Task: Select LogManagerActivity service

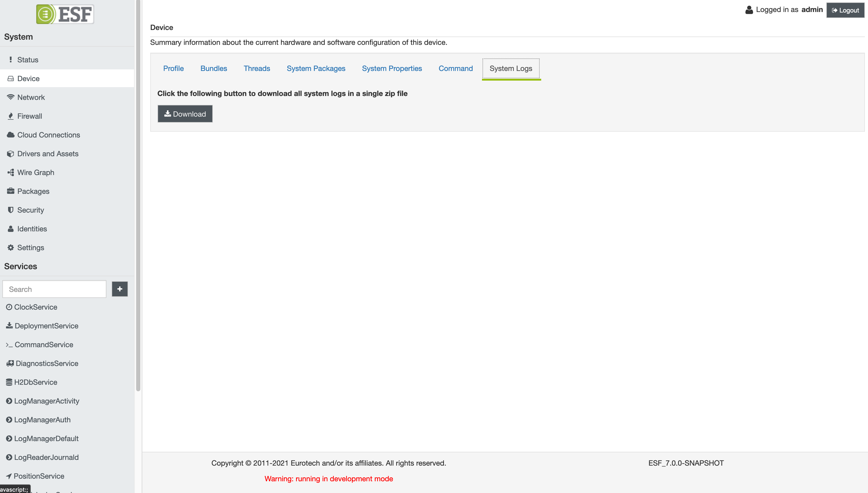Action: coord(46,401)
